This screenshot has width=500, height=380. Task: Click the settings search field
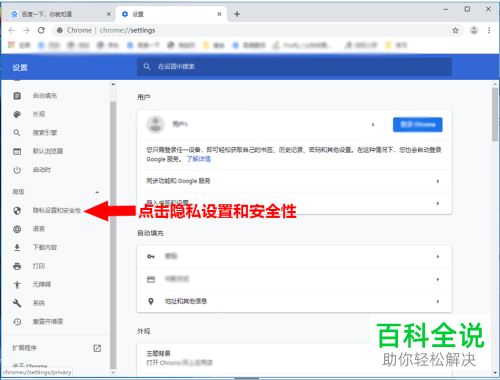tap(294, 67)
